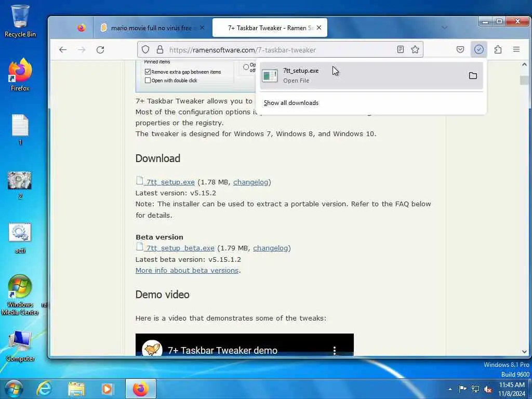532x399 pixels.
Task: Switch to the mario movie tab
Action: [151, 28]
